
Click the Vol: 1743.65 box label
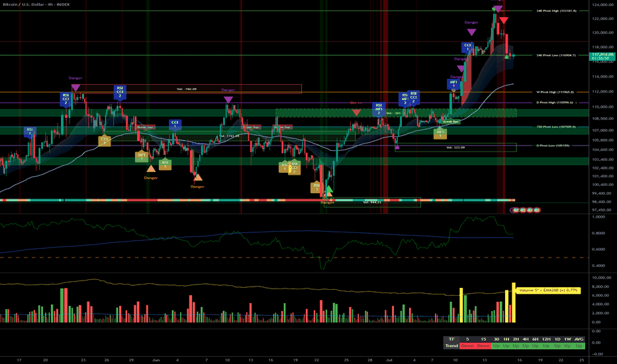(230, 136)
